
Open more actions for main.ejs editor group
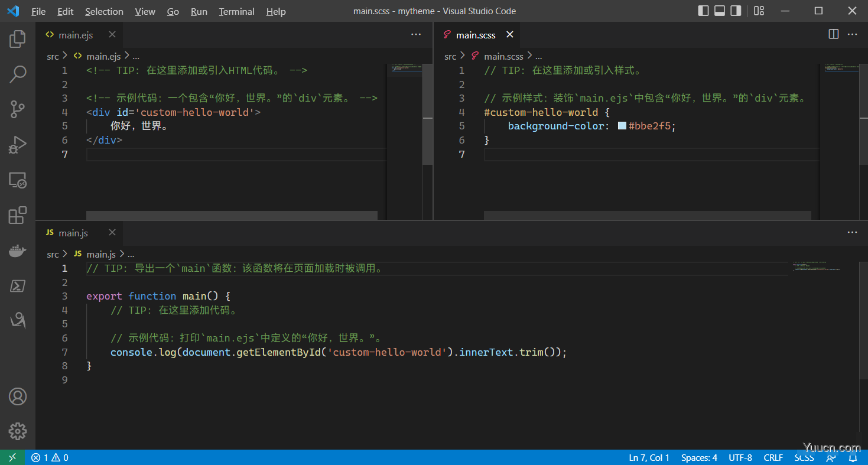(x=416, y=34)
